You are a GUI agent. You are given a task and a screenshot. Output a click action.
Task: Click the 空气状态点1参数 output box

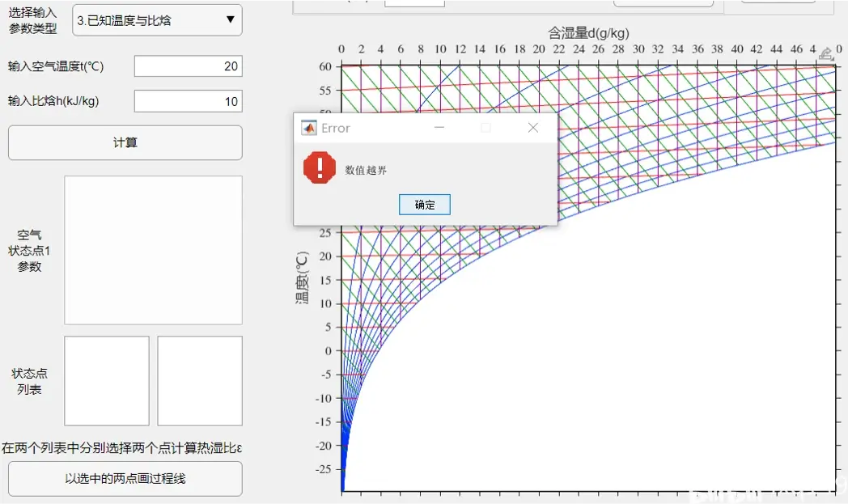(153, 250)
